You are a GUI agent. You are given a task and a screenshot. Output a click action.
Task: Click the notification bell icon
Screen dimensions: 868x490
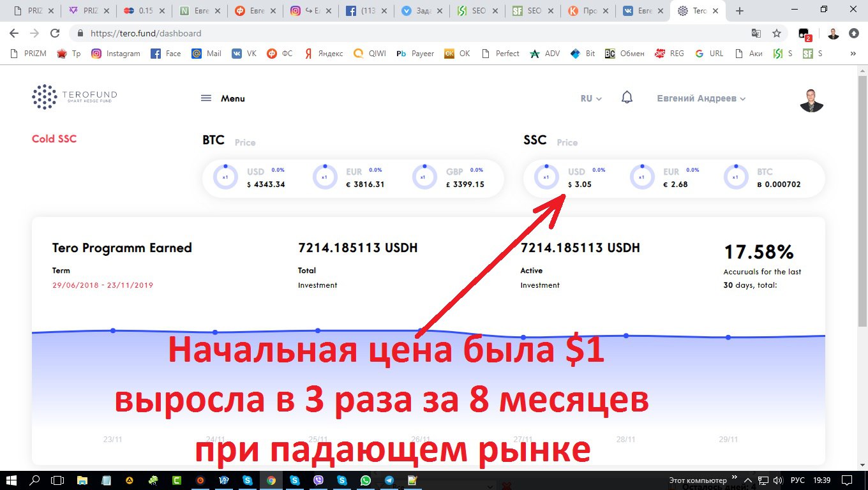(627, 98)
